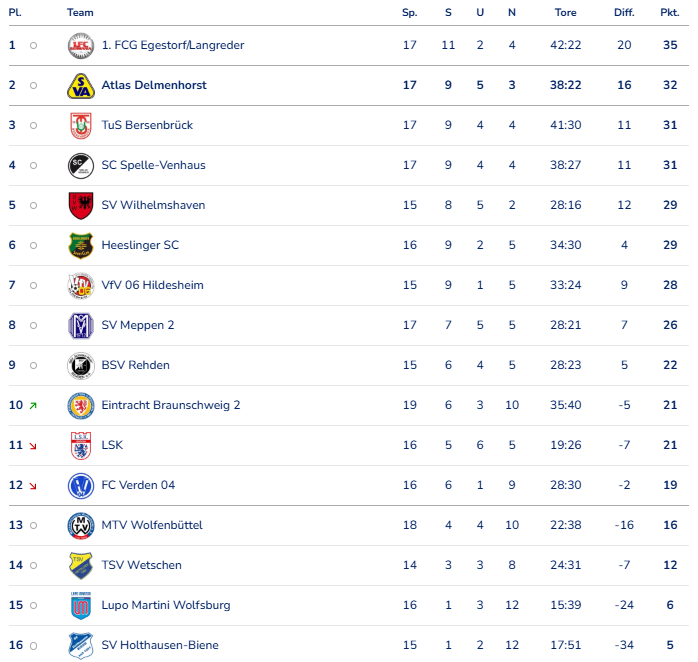This screenshot has width=698, height=662.
Task: Open the FC Verden 04 team page
Action: pos(138,485)
